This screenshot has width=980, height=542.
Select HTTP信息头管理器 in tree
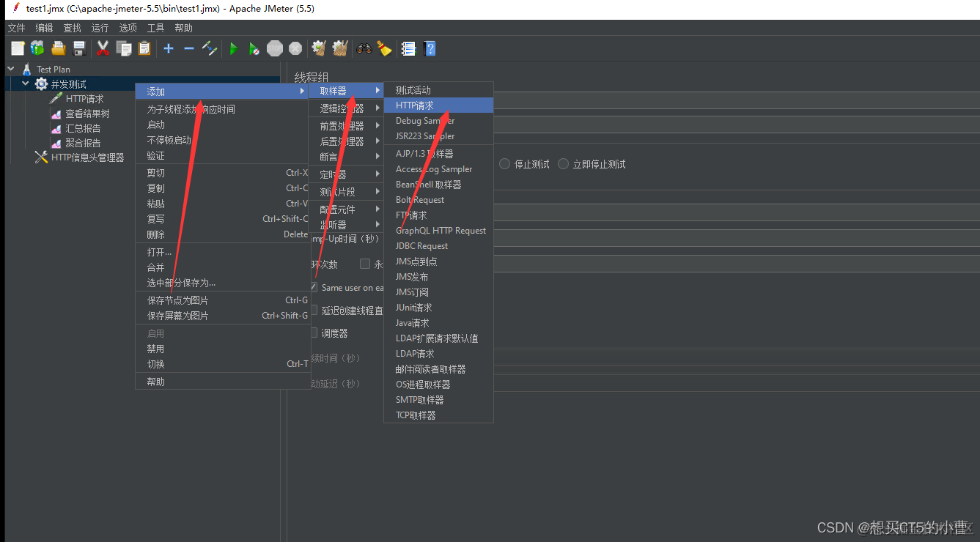coord(87,157)
